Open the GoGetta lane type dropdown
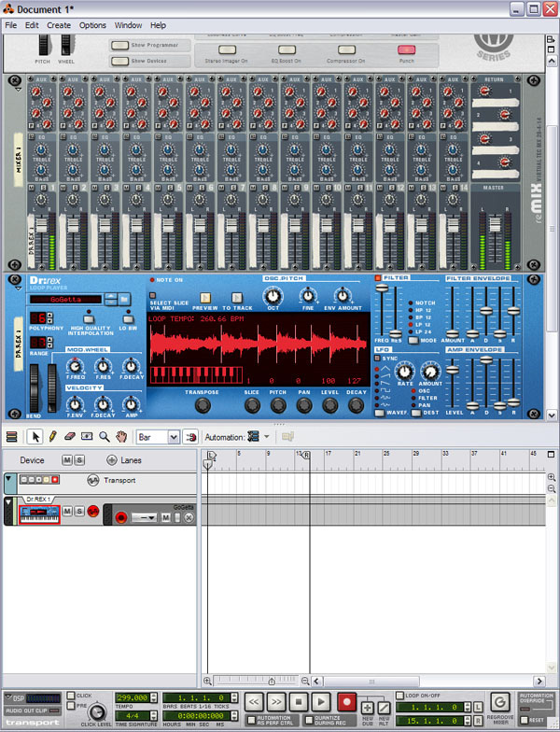This screenshot has height=732, width=560. point(144,517)
